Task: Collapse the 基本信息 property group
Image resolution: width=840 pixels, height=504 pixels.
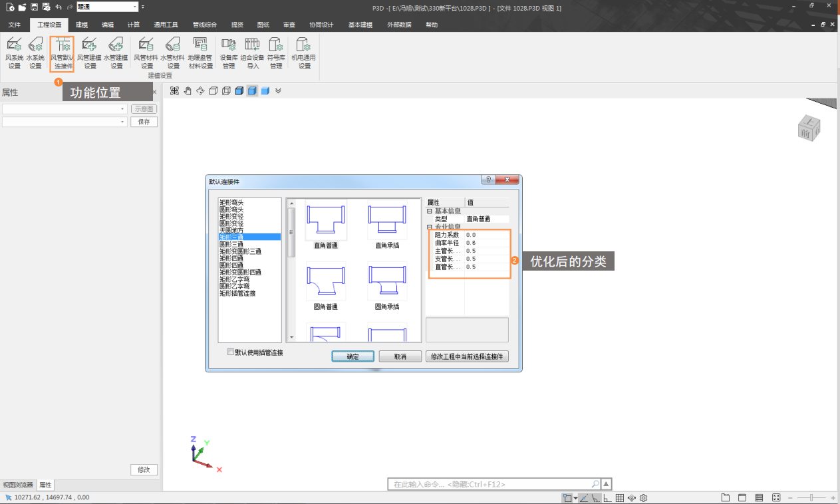Action: click(430, 211)
